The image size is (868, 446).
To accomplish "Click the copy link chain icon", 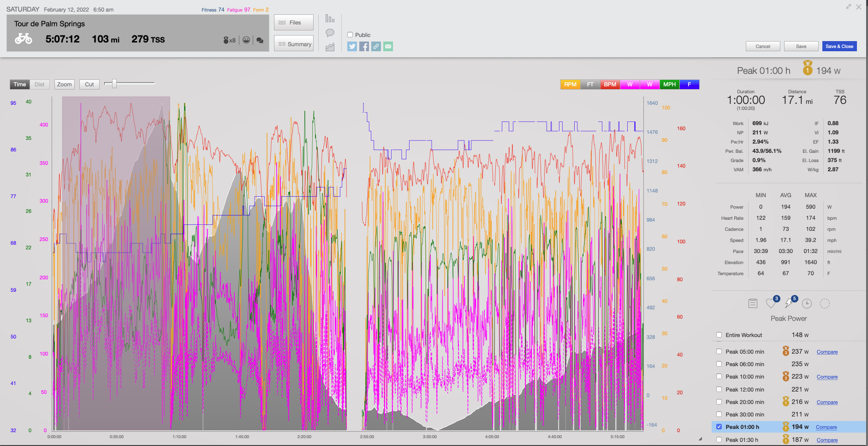I will (x=376, y=46).
